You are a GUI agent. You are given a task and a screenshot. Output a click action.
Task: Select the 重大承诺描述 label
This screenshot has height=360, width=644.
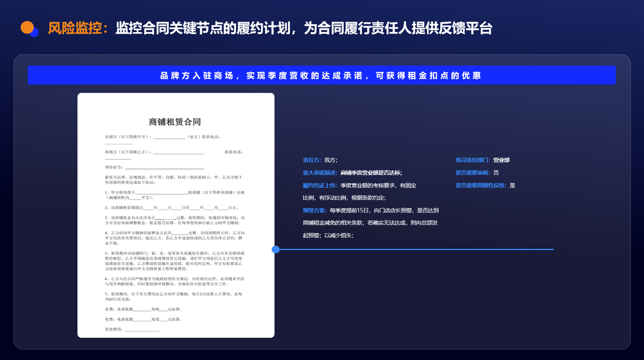(x=321, y=172)
